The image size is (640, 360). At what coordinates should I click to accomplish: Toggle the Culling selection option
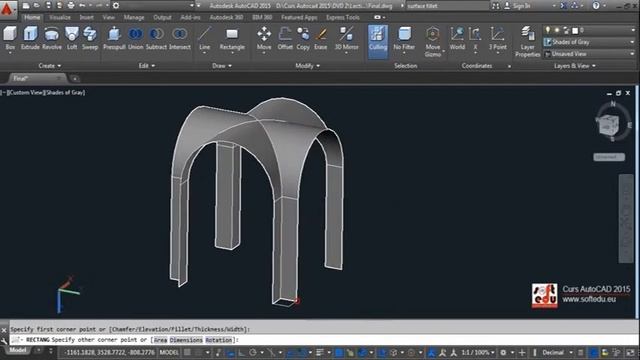[378, 41]
